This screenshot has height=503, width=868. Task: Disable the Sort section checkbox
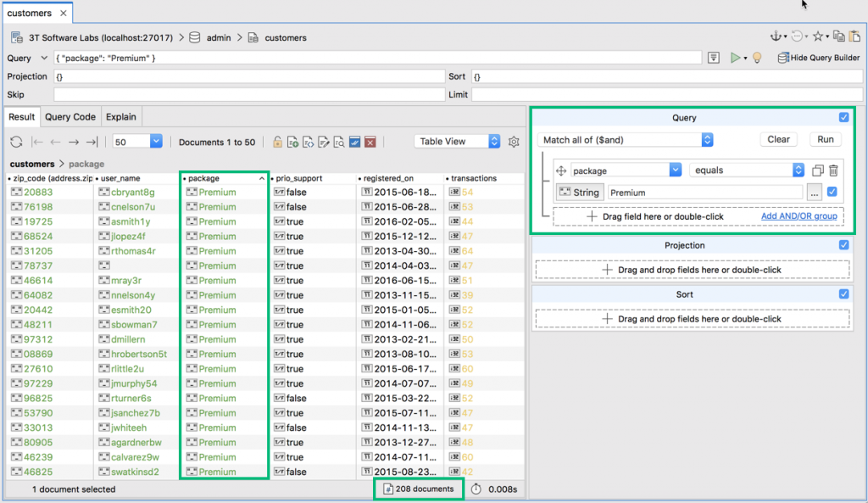[x=843, y=294]
